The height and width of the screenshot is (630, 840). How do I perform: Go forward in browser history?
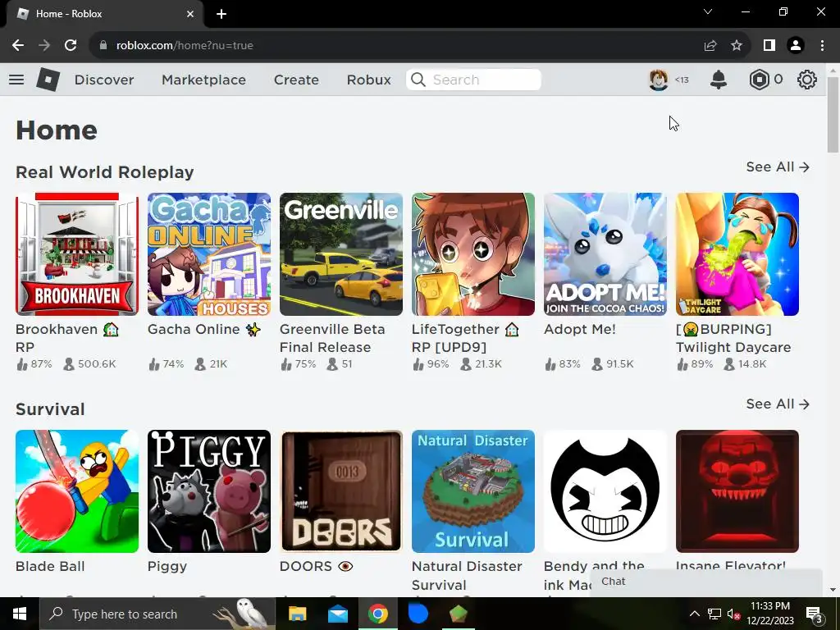click(44, 46)
